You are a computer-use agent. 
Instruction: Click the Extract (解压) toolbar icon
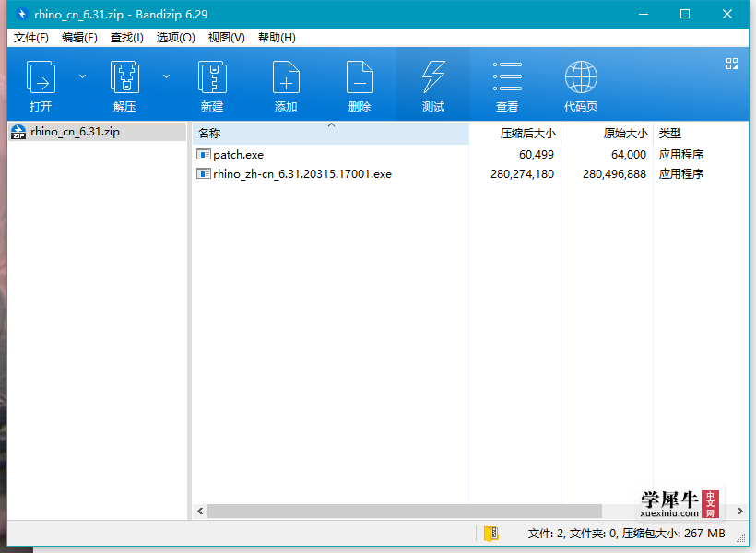point(124,77)
